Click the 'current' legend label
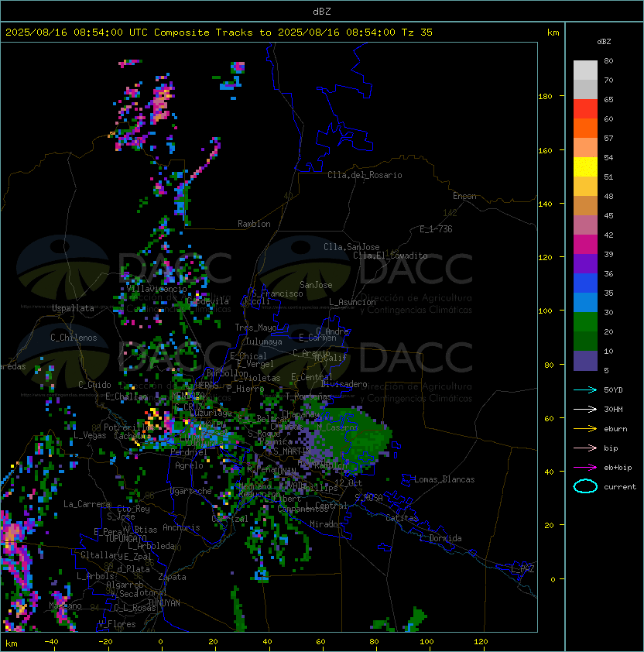Viewport: 644px width, 652px height. coord(620,487)
